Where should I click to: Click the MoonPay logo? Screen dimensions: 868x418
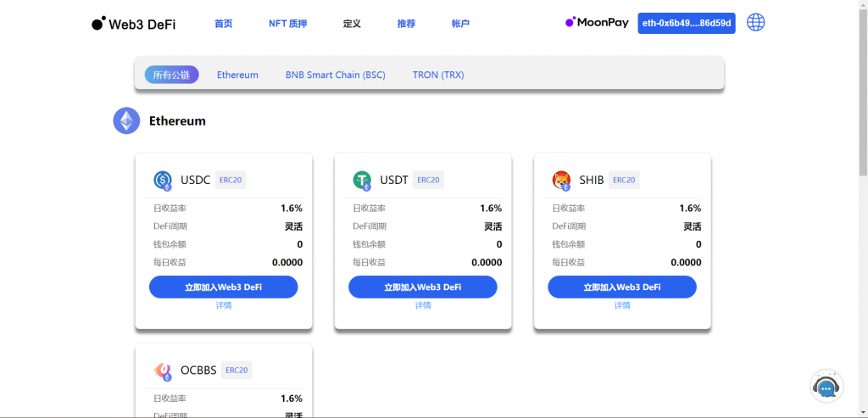point(597,23)
